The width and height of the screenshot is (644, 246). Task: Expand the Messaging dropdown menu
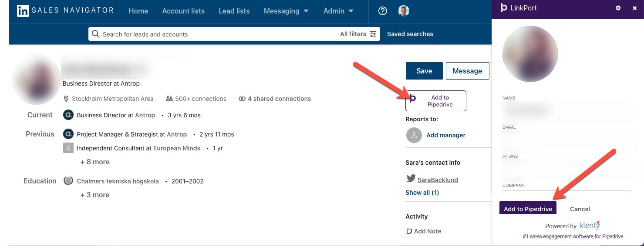tap(286, 11)
